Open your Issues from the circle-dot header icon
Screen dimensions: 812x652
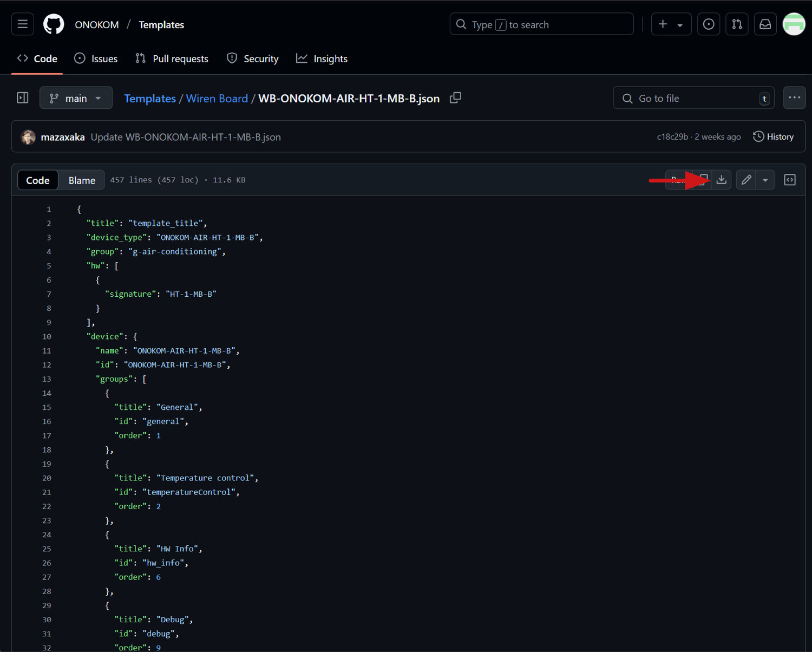point(709,24)
